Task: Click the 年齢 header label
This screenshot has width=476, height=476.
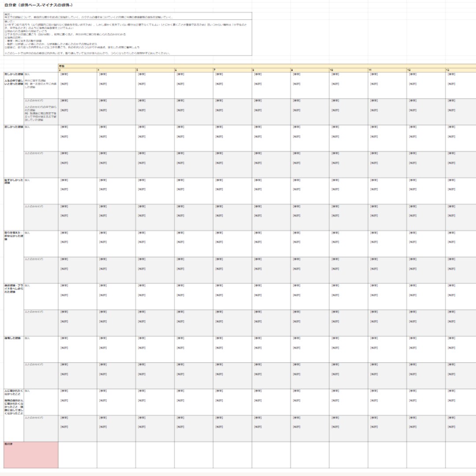Action: tap(62, 66)
